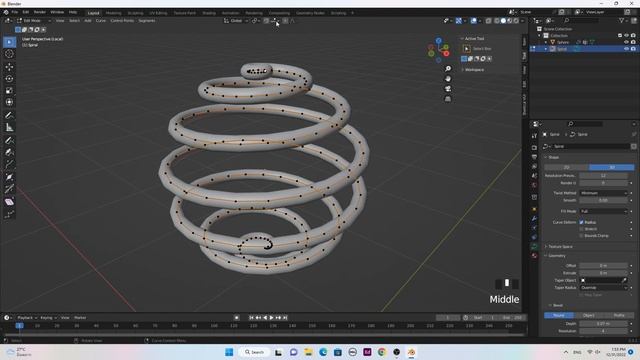Jump to the animation start frame
Screen dimensions: 640x360
[x=251, y=318]
